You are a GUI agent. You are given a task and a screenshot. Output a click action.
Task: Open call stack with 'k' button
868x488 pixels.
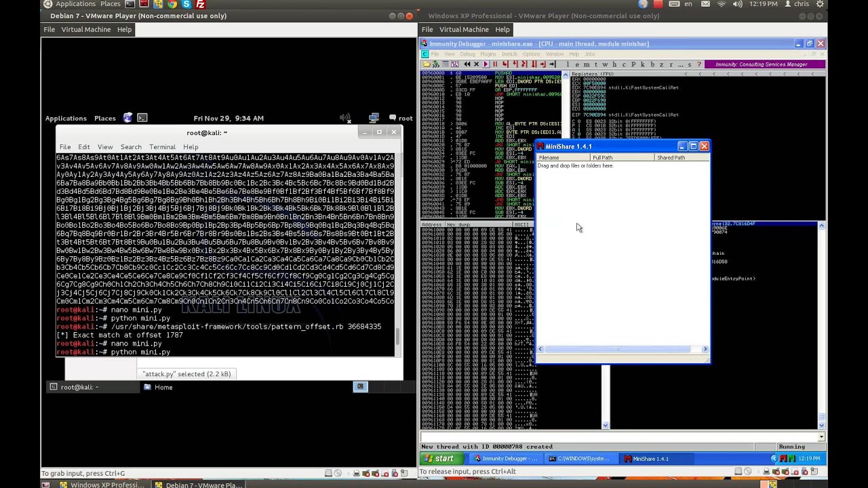click(642, 64)
